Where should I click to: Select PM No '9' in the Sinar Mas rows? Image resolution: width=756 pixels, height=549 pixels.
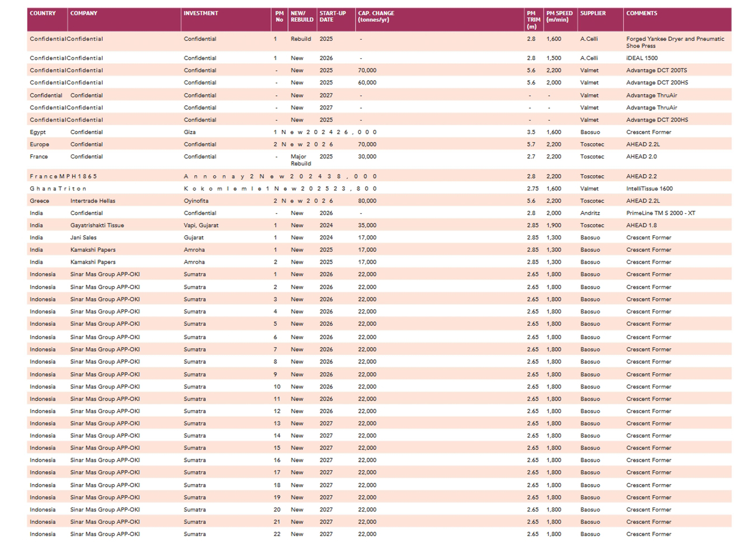(276, 374)
